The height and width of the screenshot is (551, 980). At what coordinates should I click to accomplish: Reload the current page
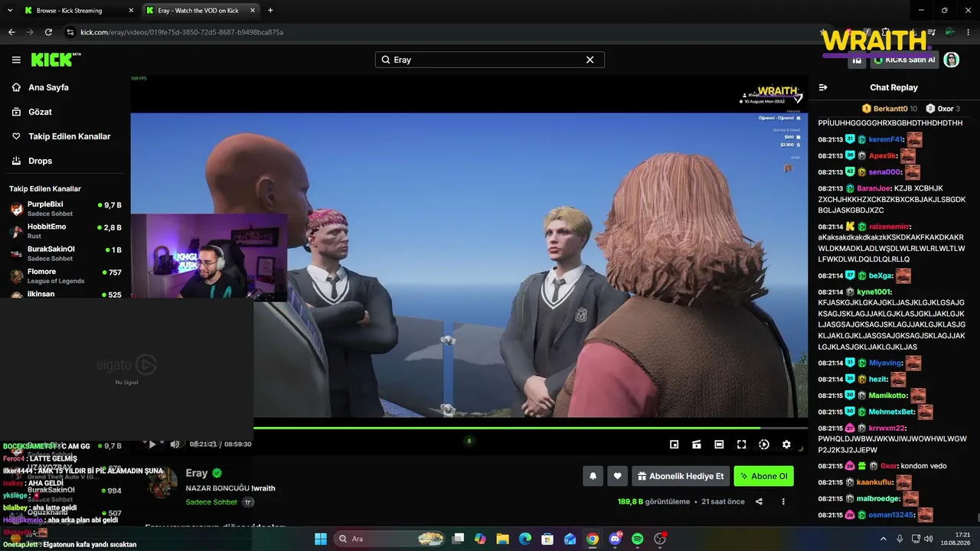click(x=48, y=32)
